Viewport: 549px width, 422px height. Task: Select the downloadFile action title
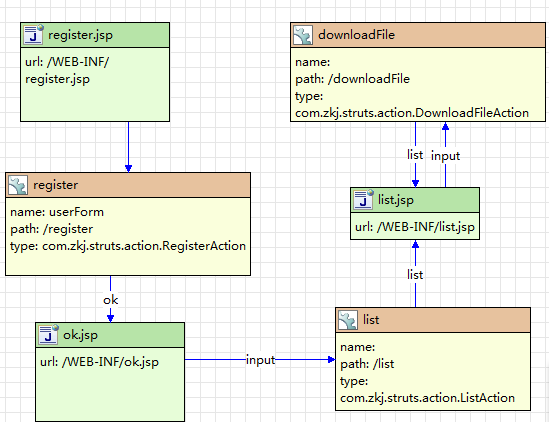356,35
